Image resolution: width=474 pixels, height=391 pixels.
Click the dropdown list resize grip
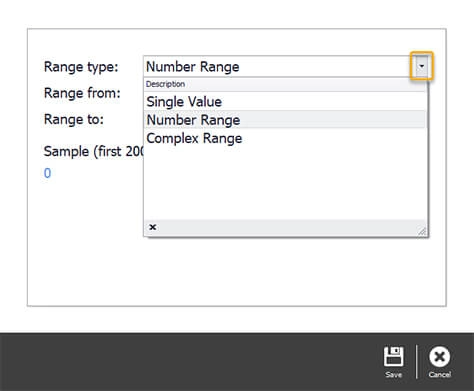tap(422, 231)
